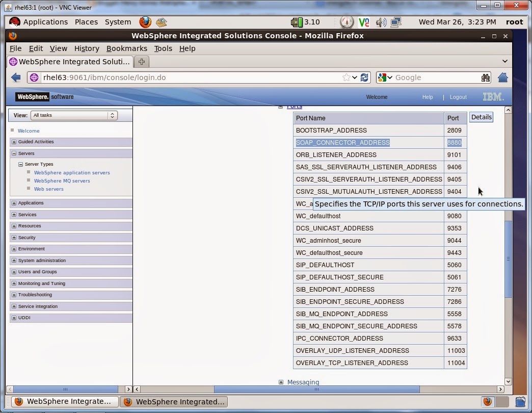Click the Home icon in the Firefox toolbar
This screenshot has height=413, width=532.
tap(502, 77)
